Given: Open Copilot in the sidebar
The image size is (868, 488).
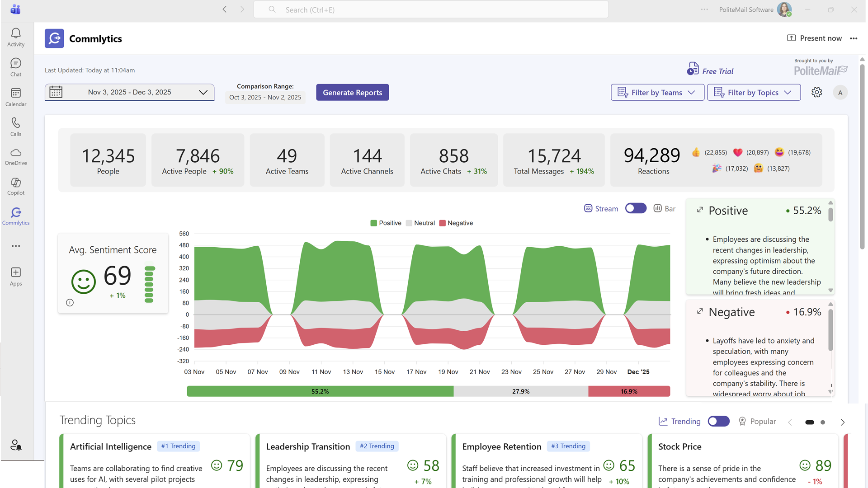Looking at the screenshot, I should point(16,186).
